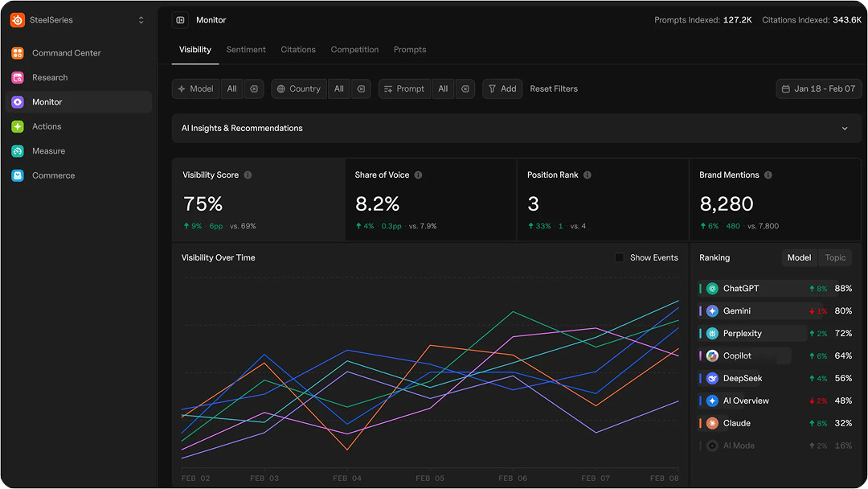The height and width of the screenshot is (489, 868).
Task: Click the Perplexity icon in Ranking
Action: (x=712, y=334)
